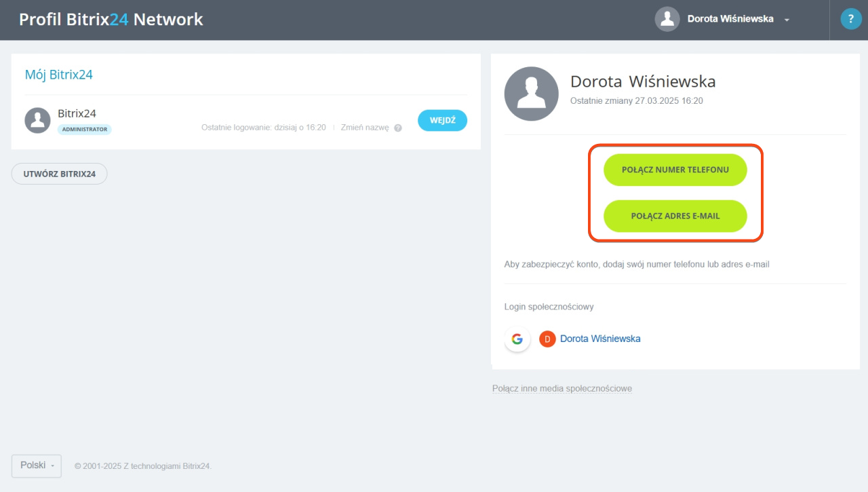The image size is (868, 492).
Task: Open the help question mark icon
Action: tap(851, 19)
